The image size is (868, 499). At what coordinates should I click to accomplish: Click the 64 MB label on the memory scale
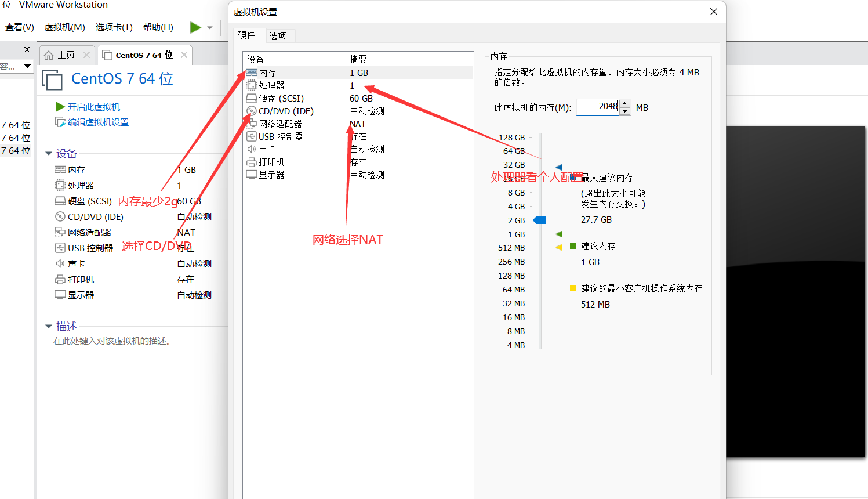pos(514,290)
